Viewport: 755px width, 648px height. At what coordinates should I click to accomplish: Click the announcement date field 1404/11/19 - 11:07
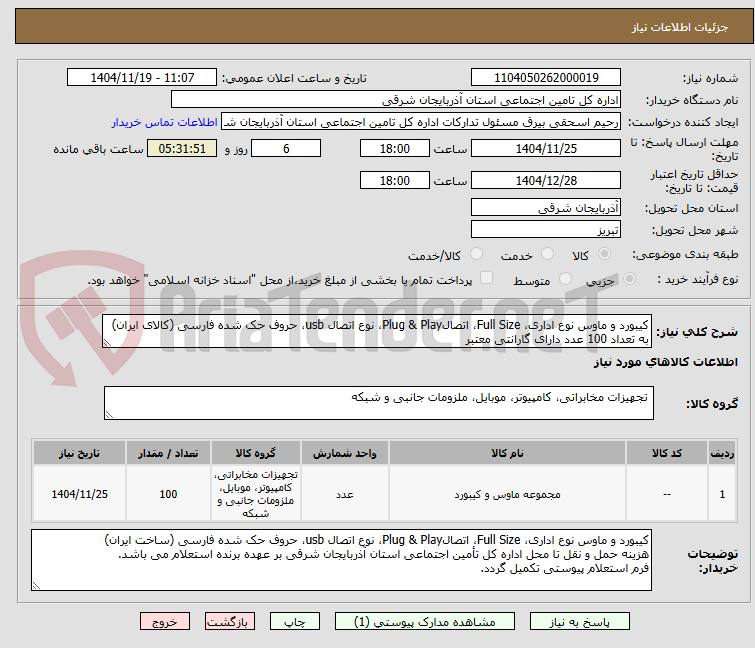click(142, 78)
